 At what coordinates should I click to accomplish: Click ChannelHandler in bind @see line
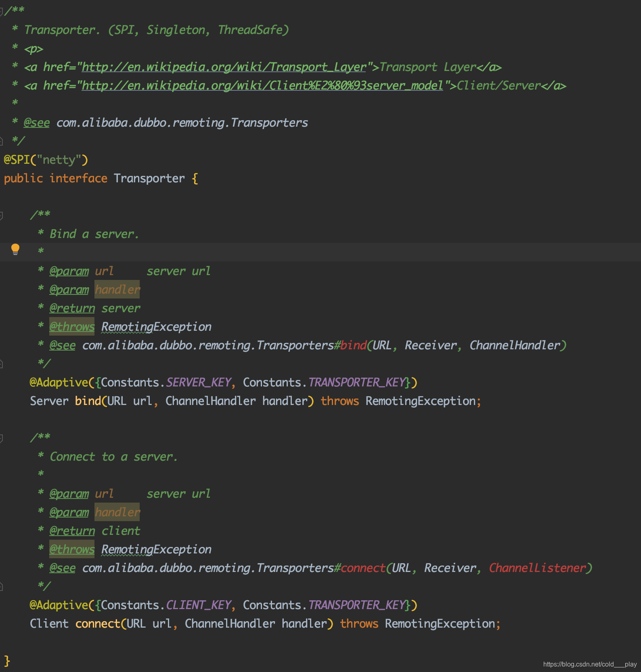point(515,345)
